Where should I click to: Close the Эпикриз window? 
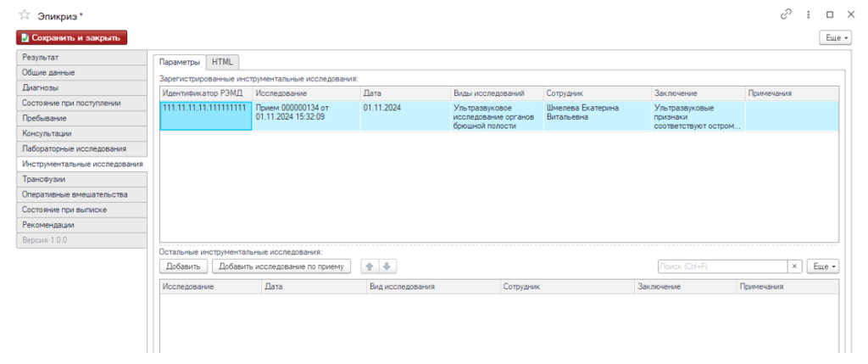(x=851, y=15)
